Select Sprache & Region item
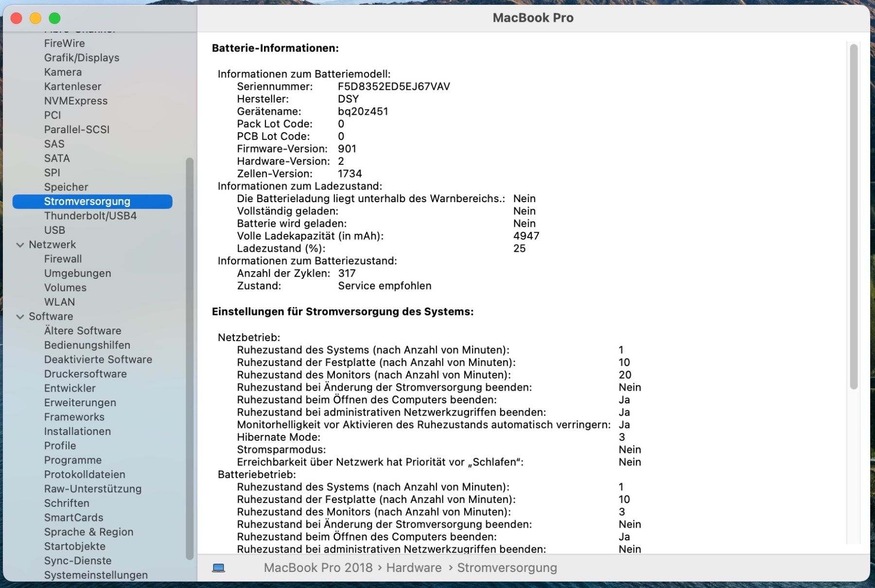This screenshot has height=588, width=875. [x=88, y=532]
